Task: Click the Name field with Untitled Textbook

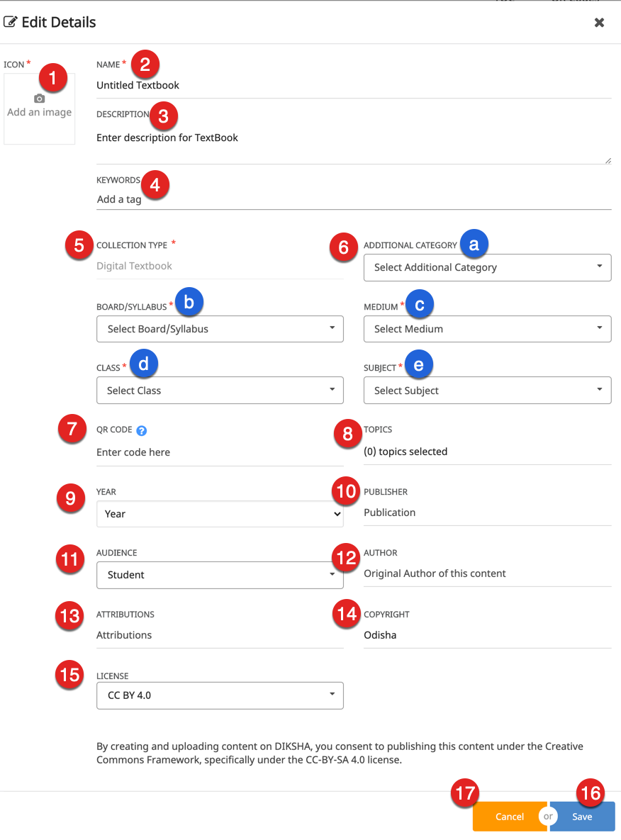Action: pyautogui.click(x=353, y=85)
